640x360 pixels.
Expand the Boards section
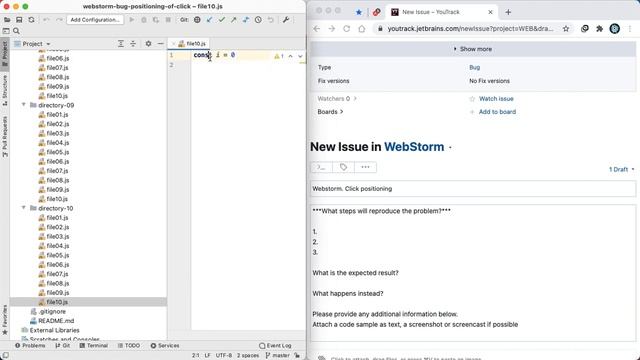pyautogui.click(x=330, y=112)
